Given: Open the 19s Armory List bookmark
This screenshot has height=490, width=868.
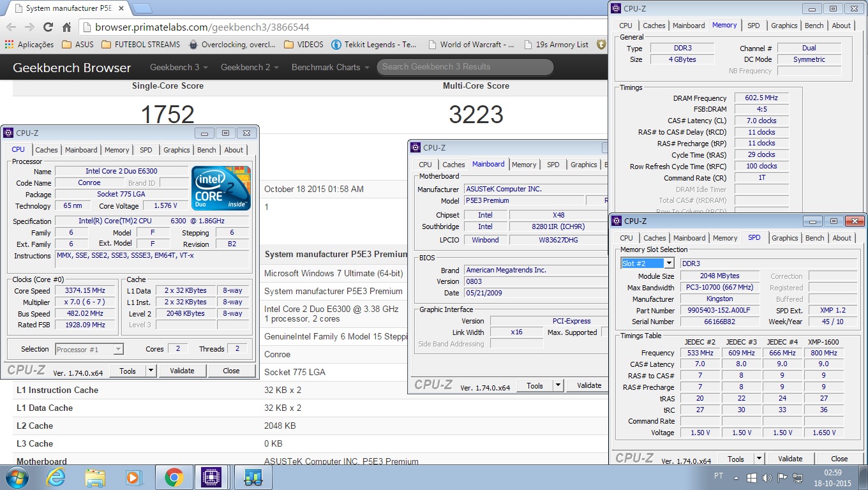Looking at the screenshot, I should click(x=555, y=45).
